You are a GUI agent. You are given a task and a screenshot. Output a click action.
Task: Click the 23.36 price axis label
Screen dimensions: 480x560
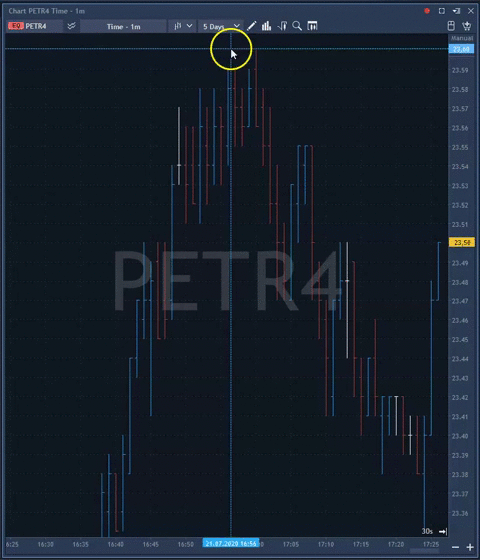(460, 513)
